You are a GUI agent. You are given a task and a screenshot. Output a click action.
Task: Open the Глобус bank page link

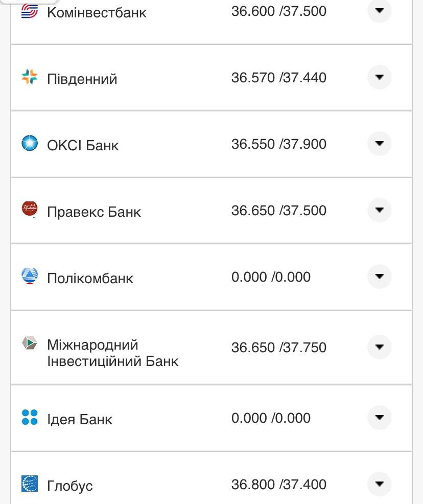70,486
